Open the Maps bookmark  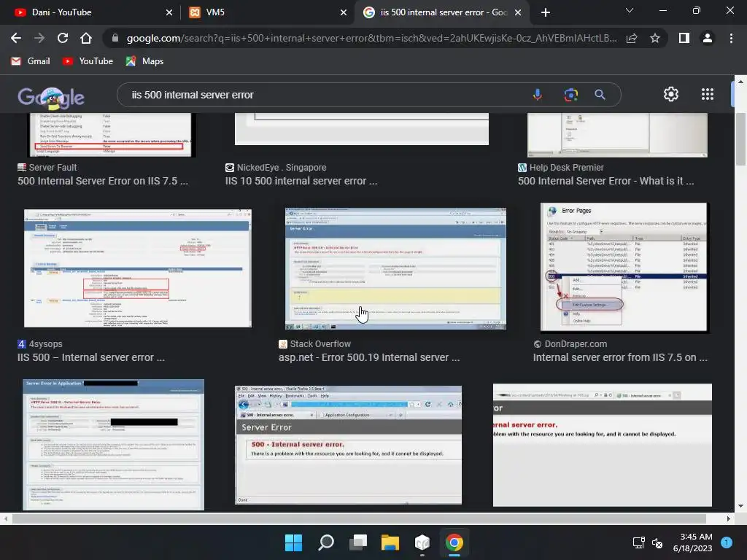145,61
